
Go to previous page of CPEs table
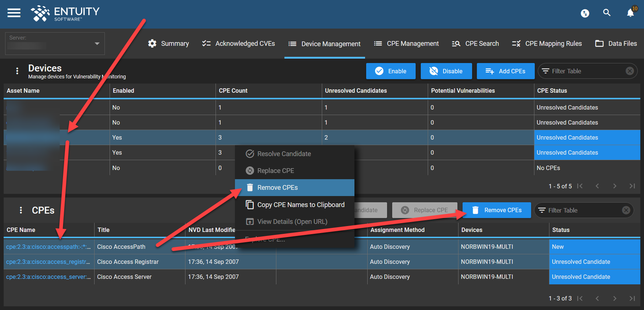597,298
